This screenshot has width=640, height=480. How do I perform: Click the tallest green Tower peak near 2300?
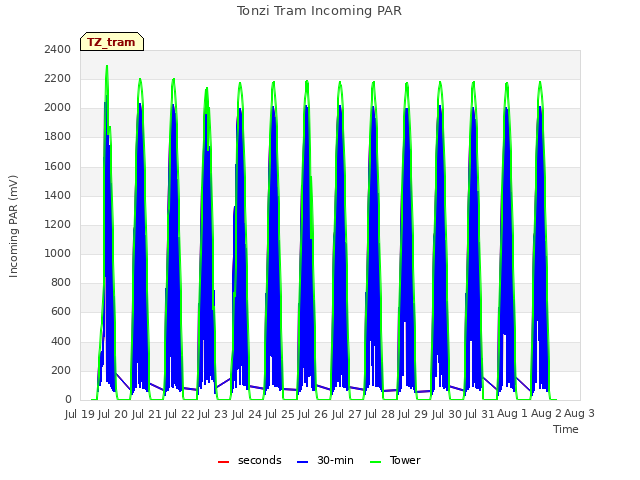click(107, 67)
